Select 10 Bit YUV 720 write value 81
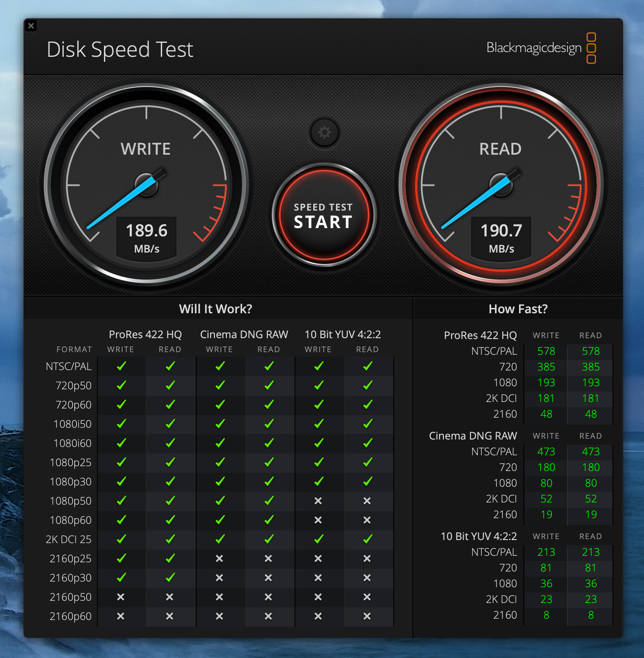Screen dimensions: 644x658 click(x=546, y=568)
